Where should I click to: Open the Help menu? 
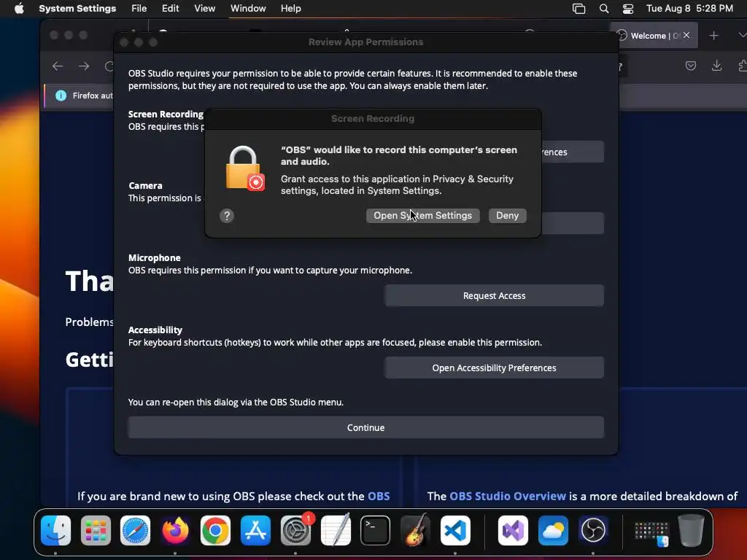pos(290,9)
